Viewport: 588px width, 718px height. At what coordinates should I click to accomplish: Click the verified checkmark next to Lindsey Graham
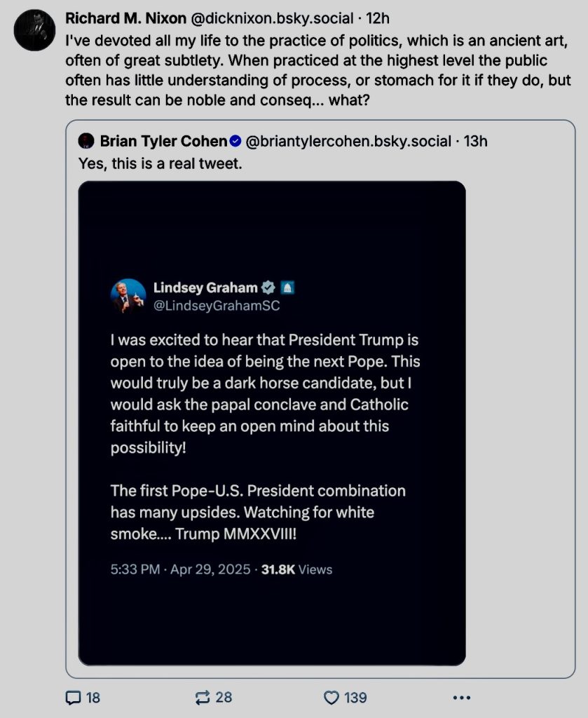click(268, 287)
